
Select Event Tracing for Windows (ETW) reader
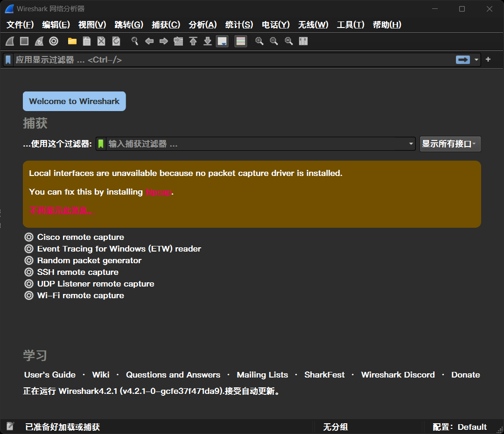click(119, 249)
